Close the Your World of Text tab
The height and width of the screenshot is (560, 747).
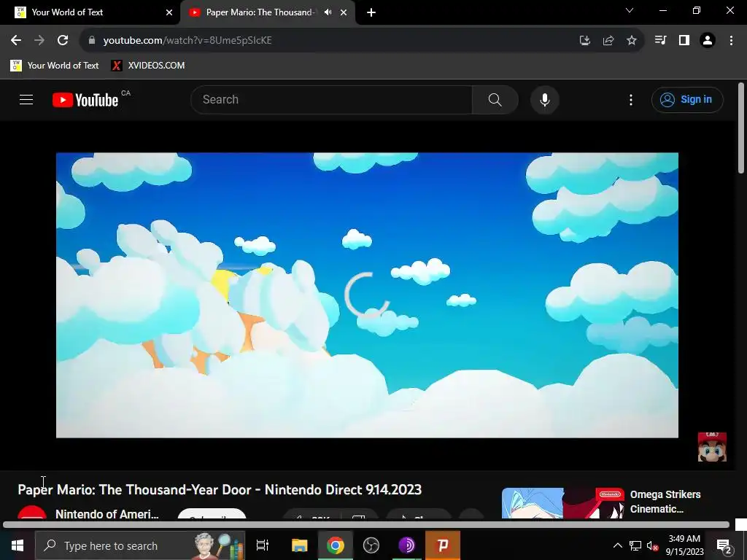click(x=169, y=12)
